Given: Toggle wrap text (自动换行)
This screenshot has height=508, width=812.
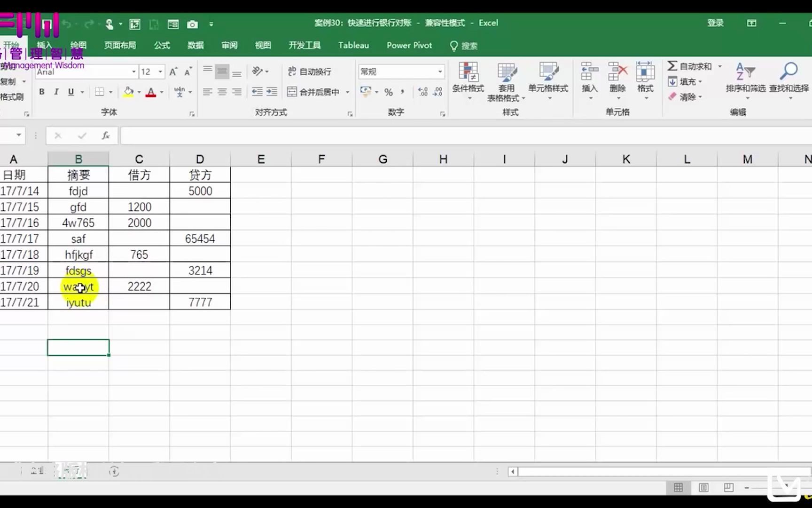Looking at the screenshot, I should tap(310, 71).
